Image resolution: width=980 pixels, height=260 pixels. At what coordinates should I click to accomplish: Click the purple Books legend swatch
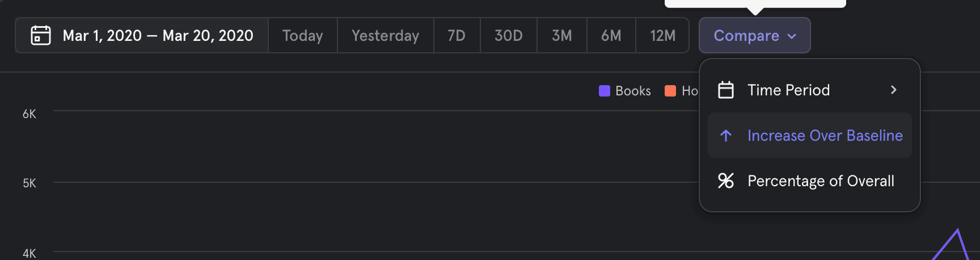click(x=605, y=91)
